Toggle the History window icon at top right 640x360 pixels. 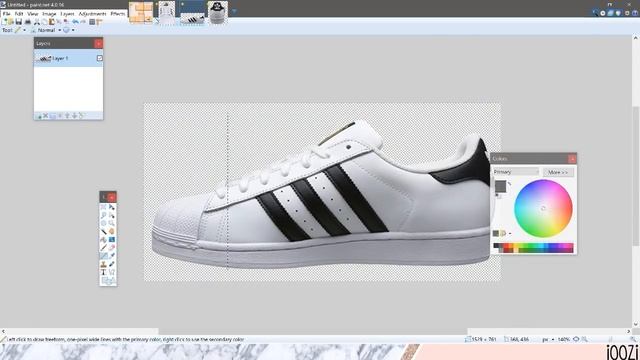coord(602,13)
